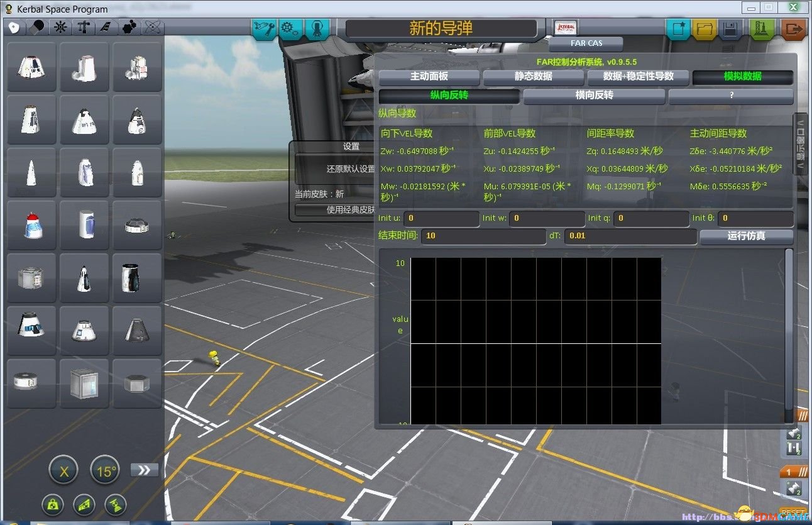Open the ? help button
The image size is (812, 525).
click(731, 96)
